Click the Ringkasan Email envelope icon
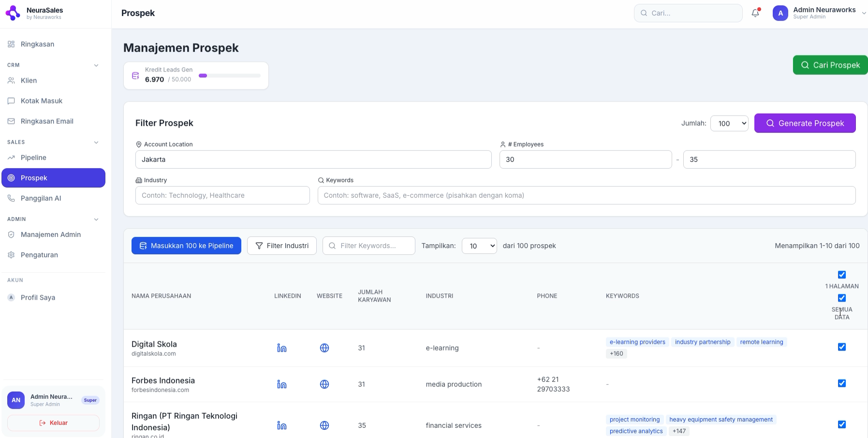 click(11, 121)
